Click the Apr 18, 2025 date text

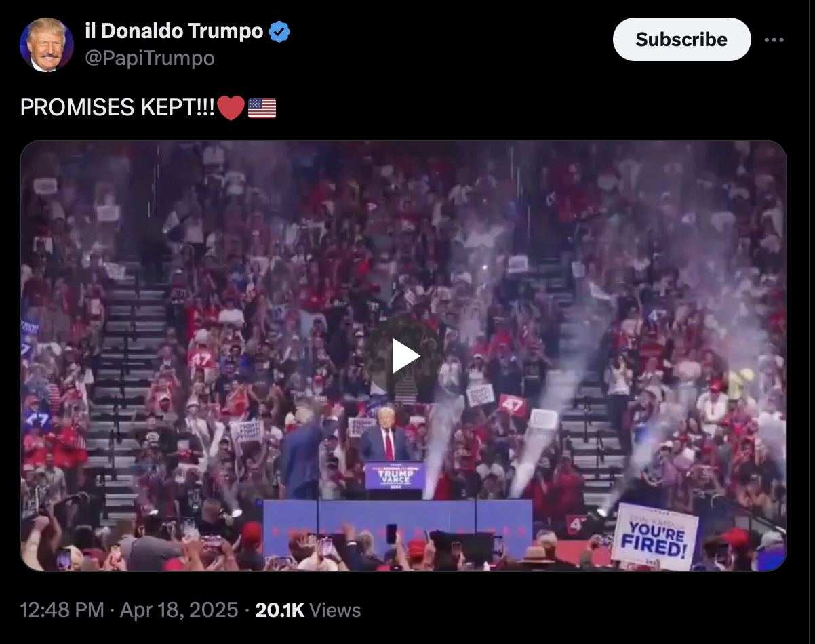pos(179,610)
